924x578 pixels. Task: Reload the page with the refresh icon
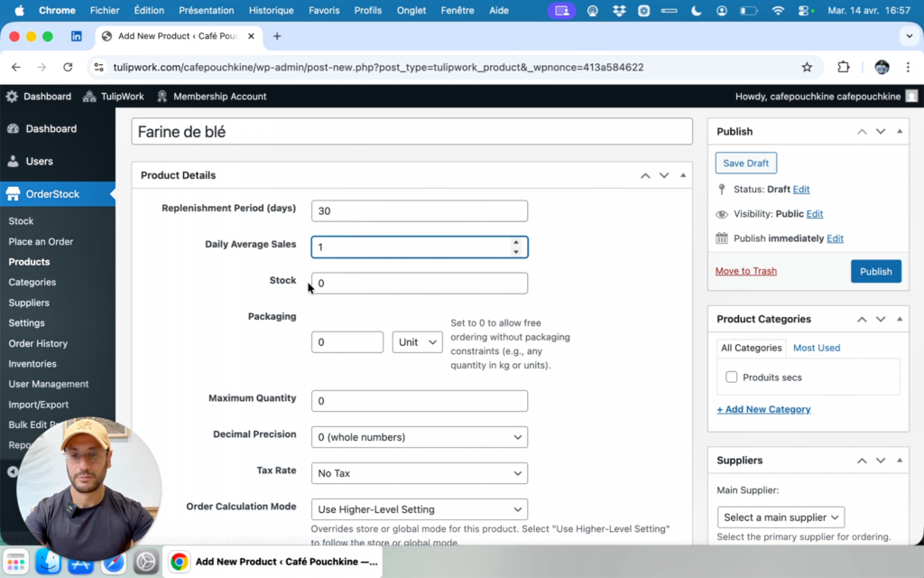click(x=68, y=67)
